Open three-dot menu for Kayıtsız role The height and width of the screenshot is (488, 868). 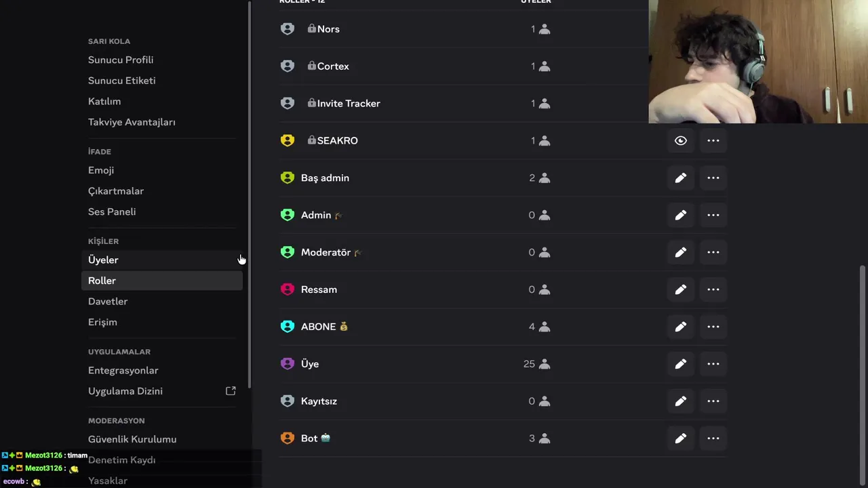[713, 401]
